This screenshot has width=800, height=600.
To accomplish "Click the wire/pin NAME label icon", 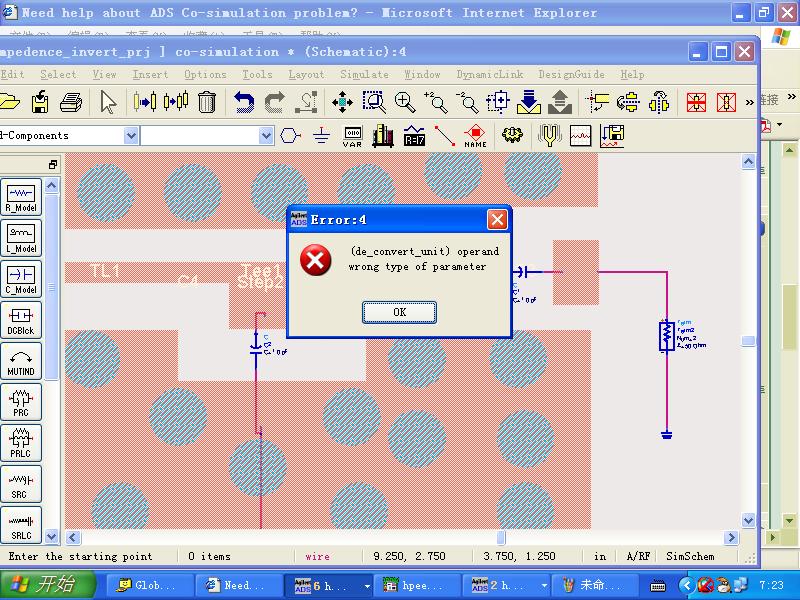I will pos(475,137).
